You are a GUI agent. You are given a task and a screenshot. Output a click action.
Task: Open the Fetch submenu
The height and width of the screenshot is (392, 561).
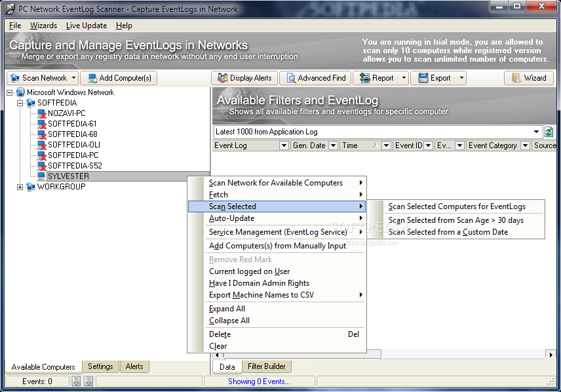(x=277, y=195)
